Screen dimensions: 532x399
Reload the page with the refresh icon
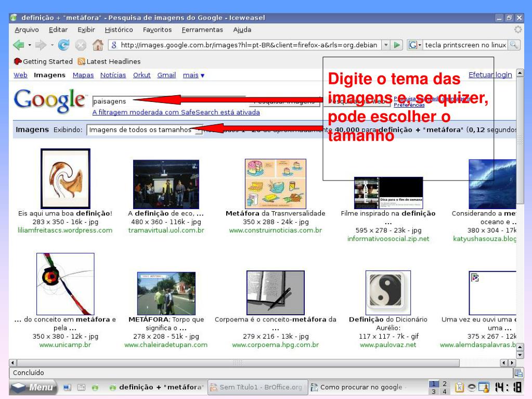63,45
